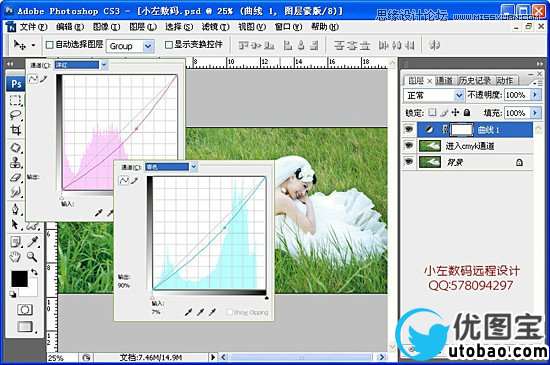The image size is (550, 365).
Task: Click the opacity 100% input field
Action: [x=517, y=95]
